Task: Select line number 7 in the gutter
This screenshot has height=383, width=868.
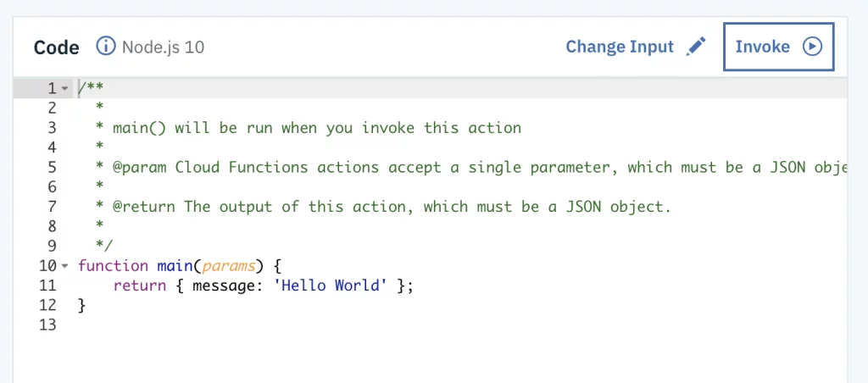Action: coord(52,207)
